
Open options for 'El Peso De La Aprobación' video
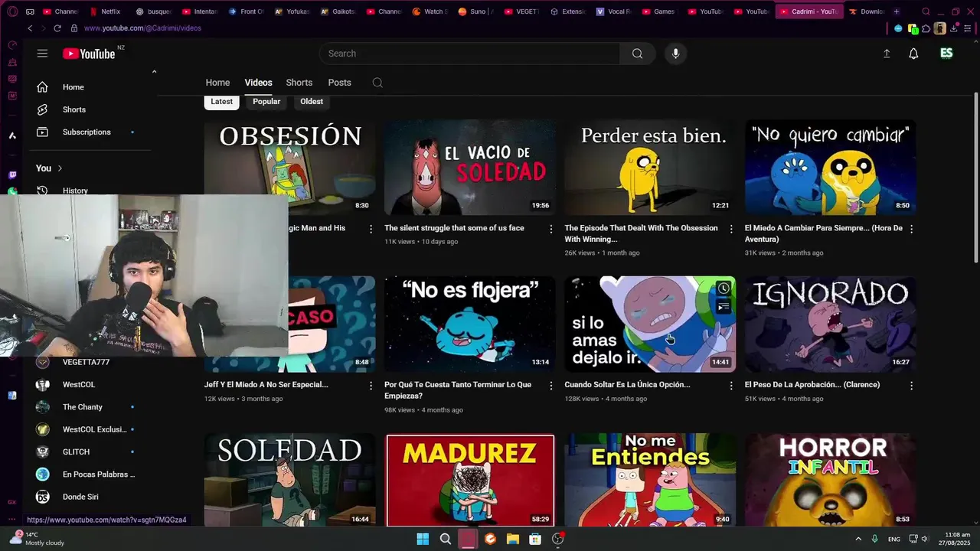coord(911,386)
